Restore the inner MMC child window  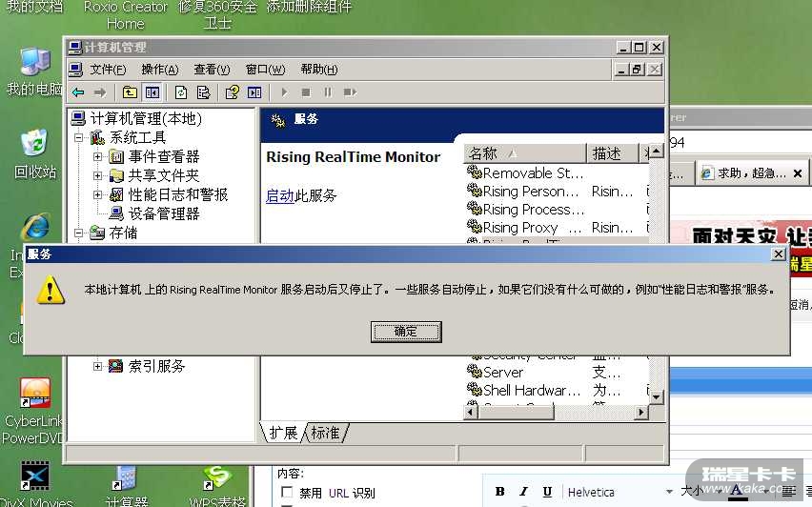coord(638,70)
